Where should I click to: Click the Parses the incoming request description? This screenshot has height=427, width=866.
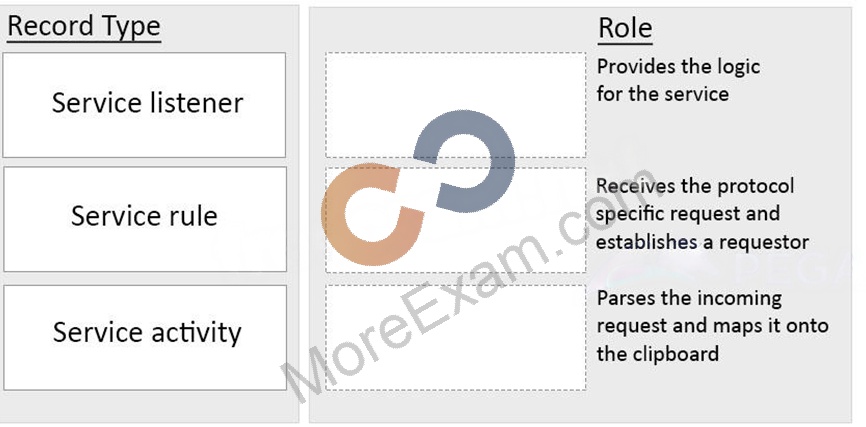click(x=712, y=325)
